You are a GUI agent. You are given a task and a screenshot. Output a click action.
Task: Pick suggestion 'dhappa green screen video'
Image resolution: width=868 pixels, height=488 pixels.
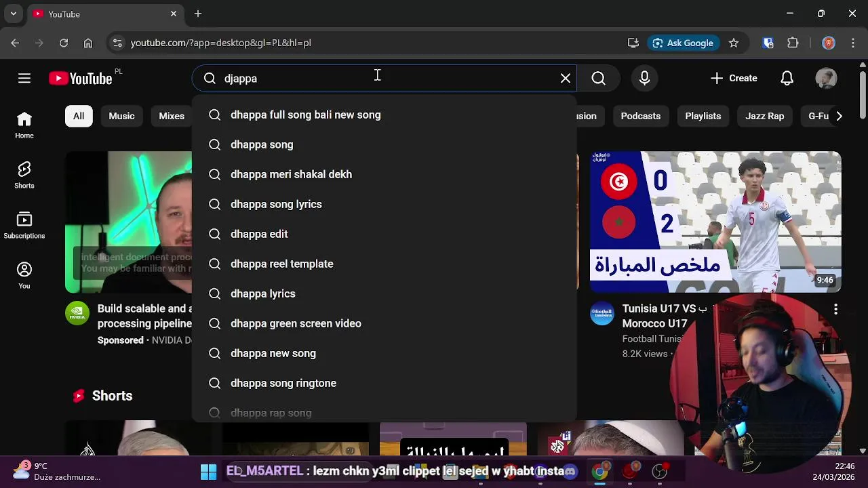(x=384, y=323)
